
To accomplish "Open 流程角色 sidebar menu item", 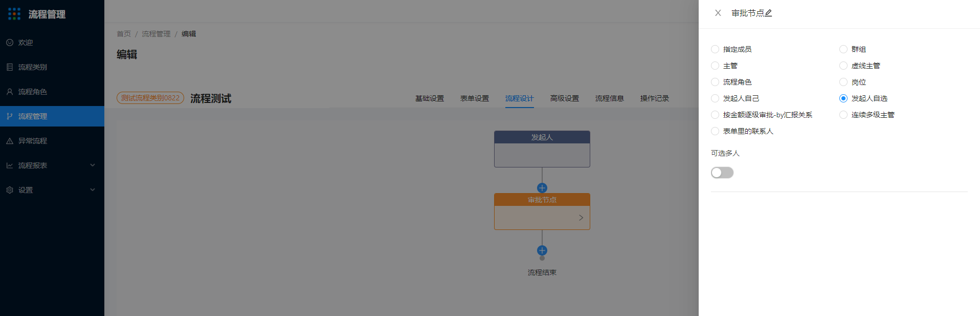I will 52,92.
